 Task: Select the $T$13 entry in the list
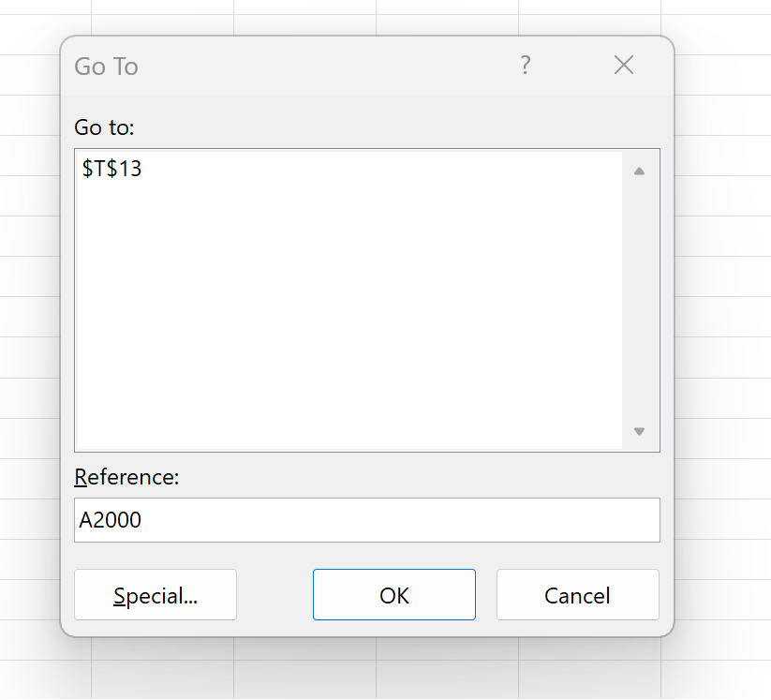pyautogui.click(x=112, y=170)
